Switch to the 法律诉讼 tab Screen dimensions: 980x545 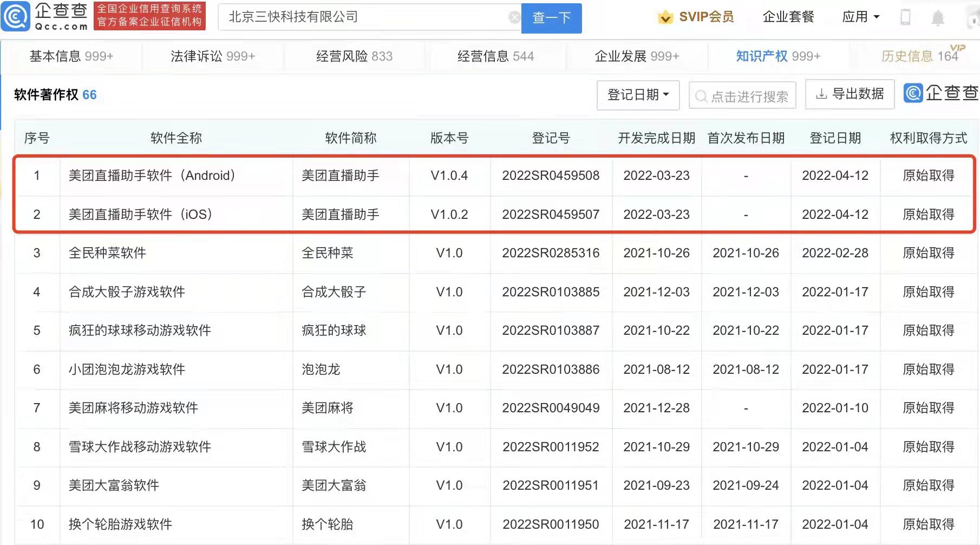coord(213,56)
